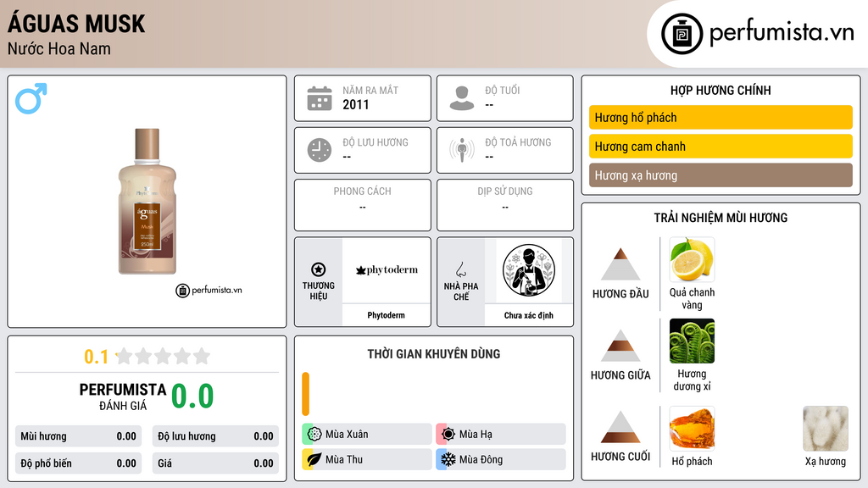Click the Hương cuối pyramid icon

click(x=620, y=427)
